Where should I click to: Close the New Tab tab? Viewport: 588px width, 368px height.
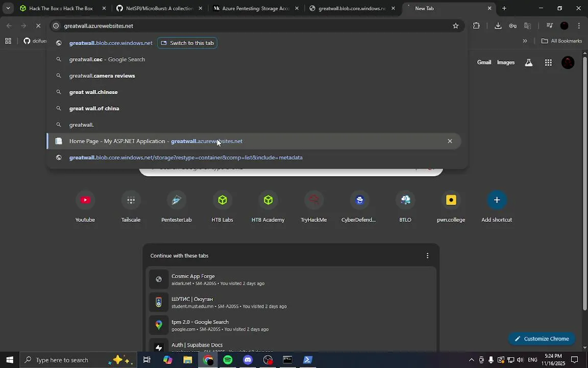pos(489,8)
